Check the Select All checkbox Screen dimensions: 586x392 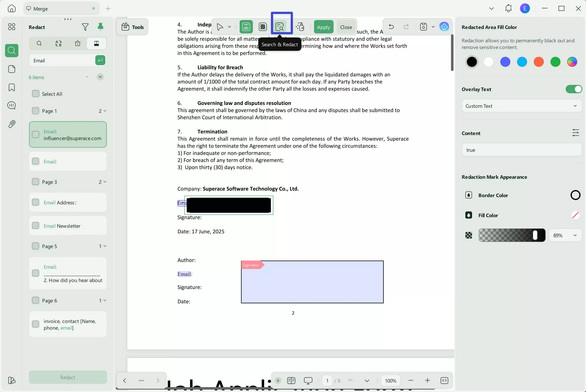coord(36,94)
